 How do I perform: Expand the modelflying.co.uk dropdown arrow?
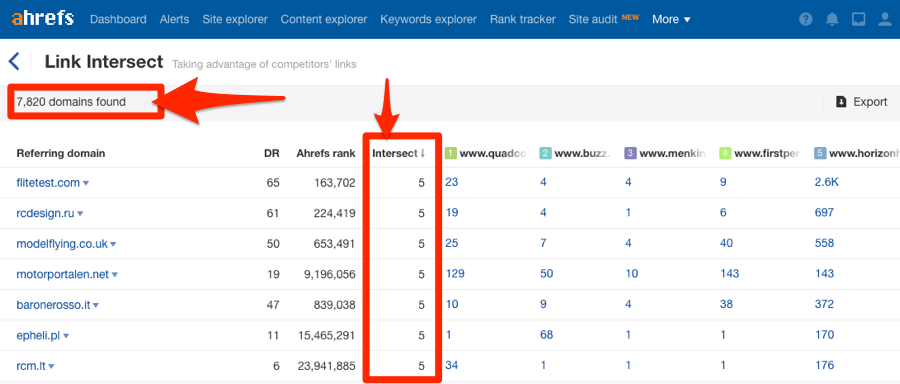[x=113, y=245]
